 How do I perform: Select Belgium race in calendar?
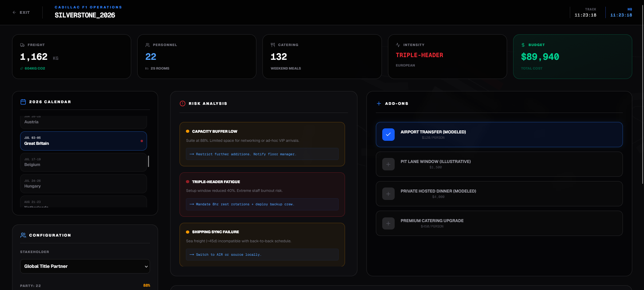84,162
